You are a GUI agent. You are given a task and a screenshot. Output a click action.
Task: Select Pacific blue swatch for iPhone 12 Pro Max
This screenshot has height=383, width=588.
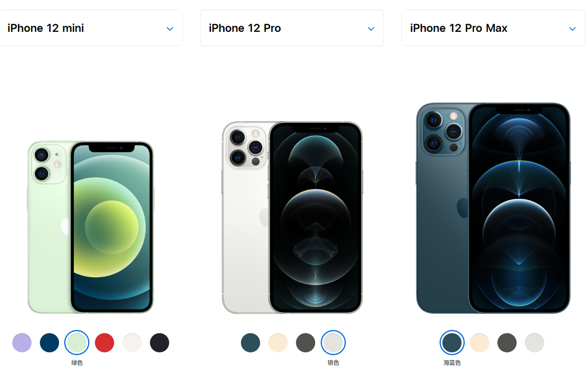click(452, 343)
